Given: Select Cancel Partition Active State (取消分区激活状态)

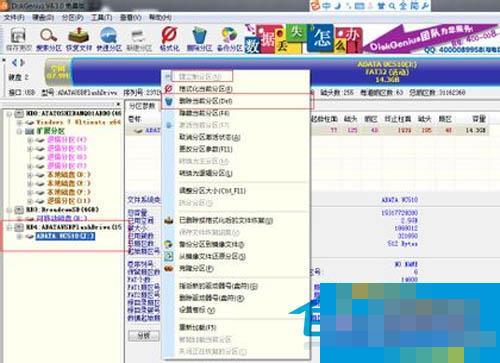Looking at the screenshot, I should [x=209, y=137].
